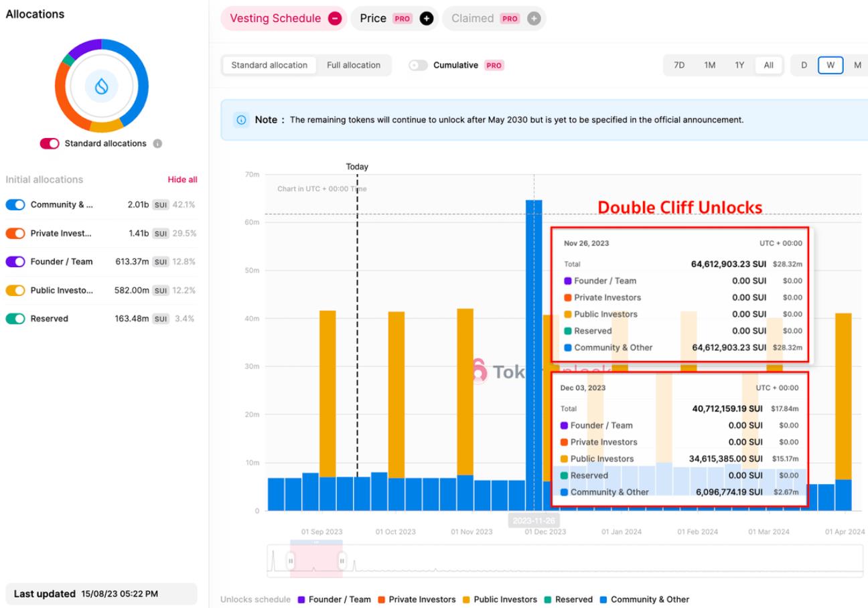Toggle the Standard allocations switch
The image size is (868, 608).
click(x=50, y=143)
